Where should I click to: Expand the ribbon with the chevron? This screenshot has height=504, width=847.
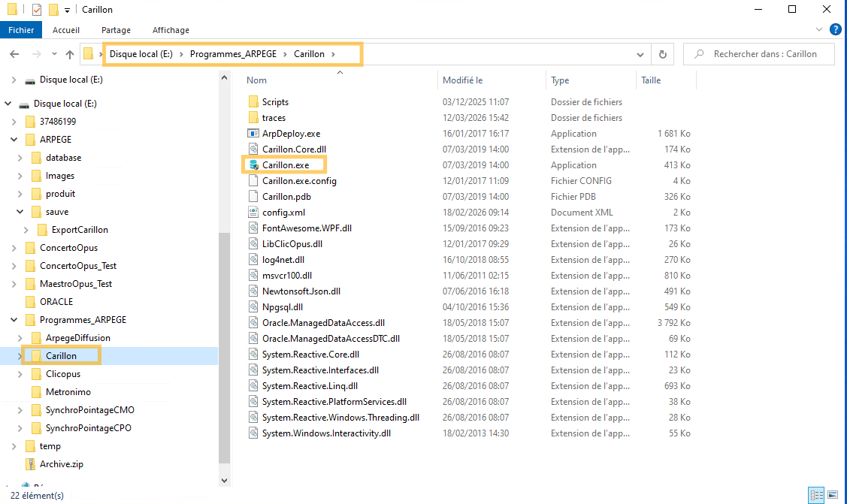(819, 30)
